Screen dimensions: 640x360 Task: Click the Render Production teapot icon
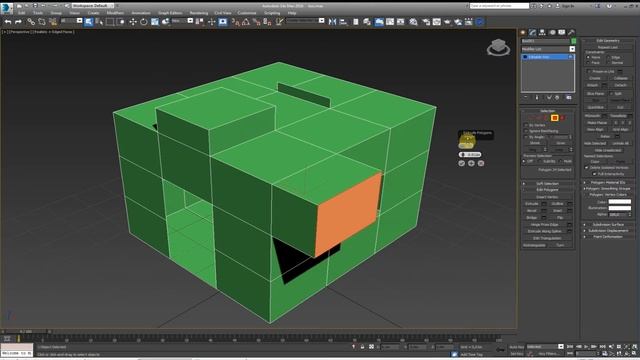[447, 22]
